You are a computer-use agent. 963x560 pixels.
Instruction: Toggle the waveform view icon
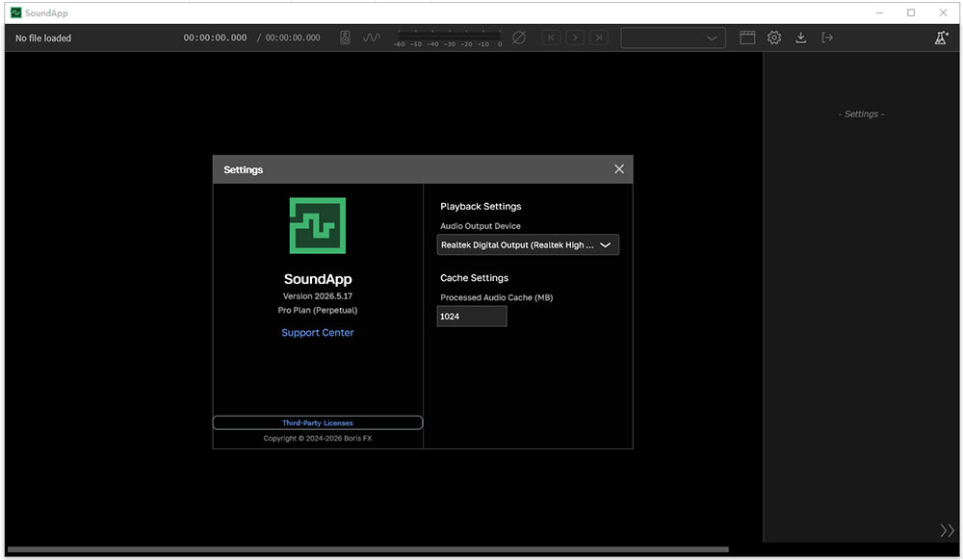click(x=372, y=38)
